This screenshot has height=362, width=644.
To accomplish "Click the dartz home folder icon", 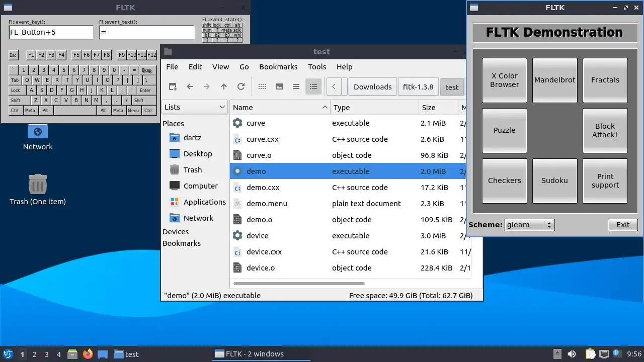I will pos(175,137).
